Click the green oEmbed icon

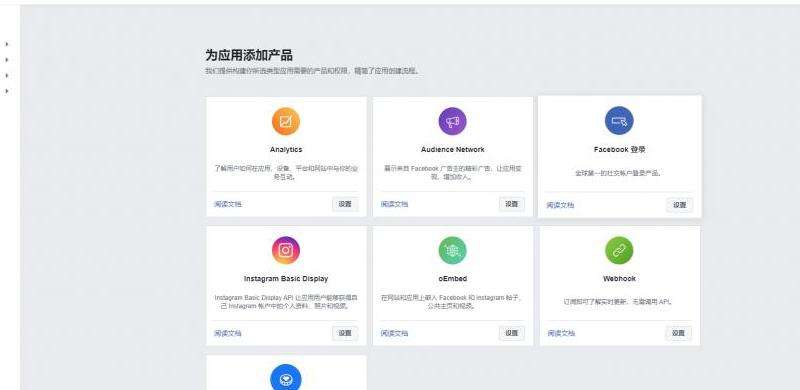(x=453, y=250)
